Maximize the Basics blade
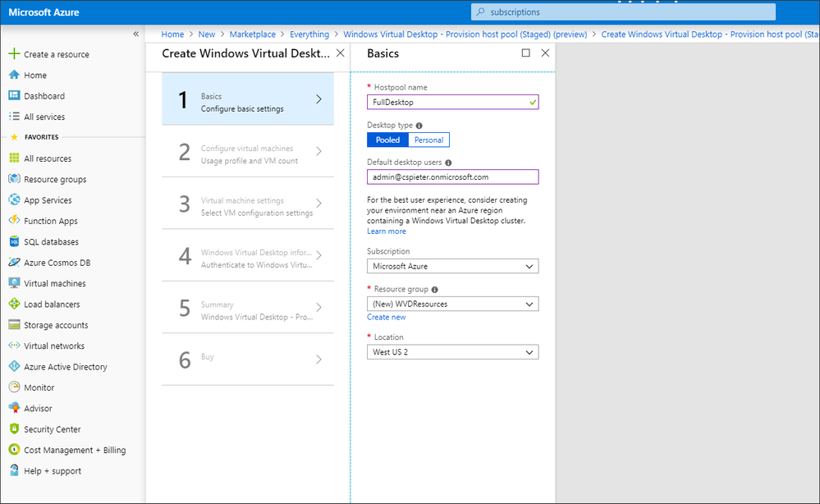 pyautogui.click(x=525, y=53)
